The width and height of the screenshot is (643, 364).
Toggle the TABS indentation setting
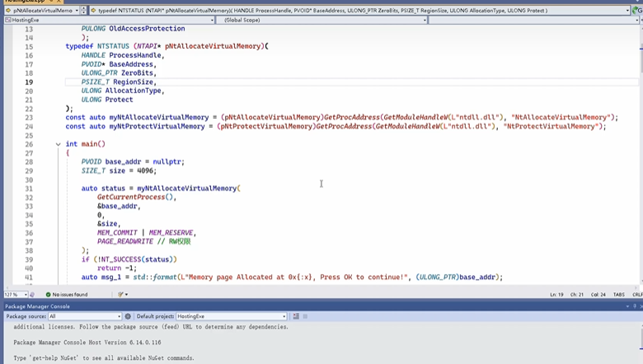[619, 294]
